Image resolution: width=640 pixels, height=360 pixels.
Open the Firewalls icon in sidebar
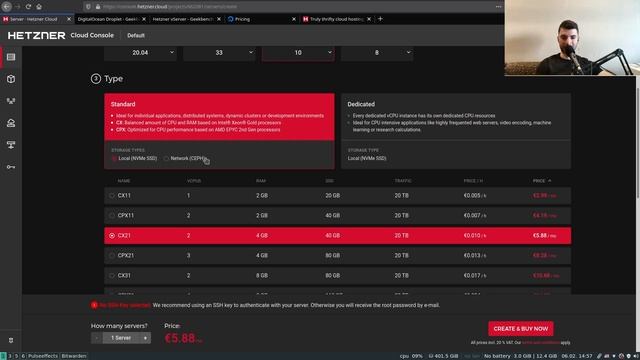tap(11, 145)
